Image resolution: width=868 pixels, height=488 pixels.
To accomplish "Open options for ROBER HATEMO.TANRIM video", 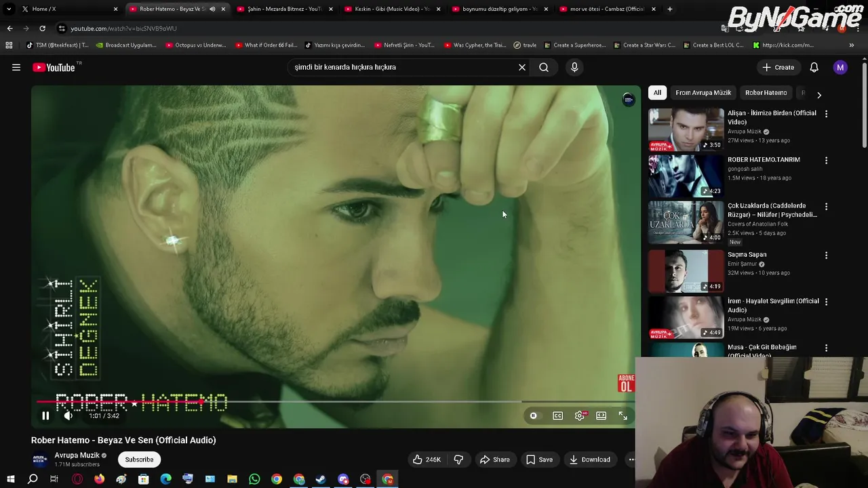I will click(x=826, y=161).
